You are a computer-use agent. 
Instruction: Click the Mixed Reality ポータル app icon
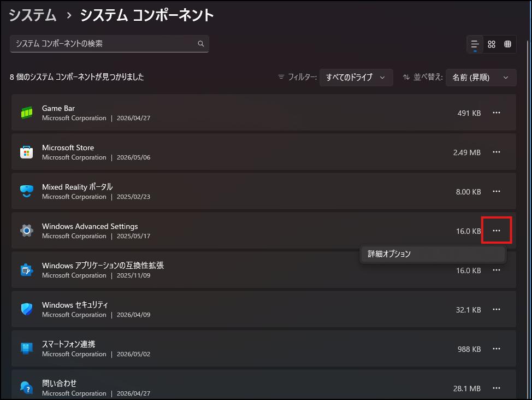tap(26, 191)
